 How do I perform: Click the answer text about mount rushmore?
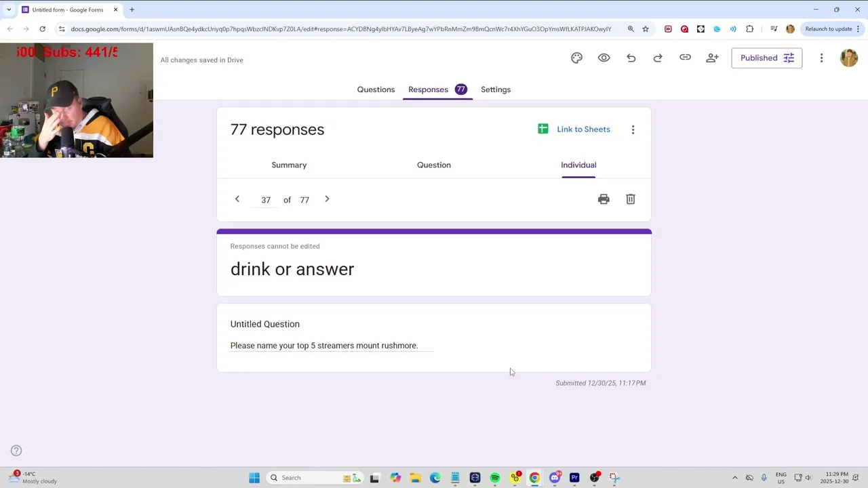click(324, 346)
